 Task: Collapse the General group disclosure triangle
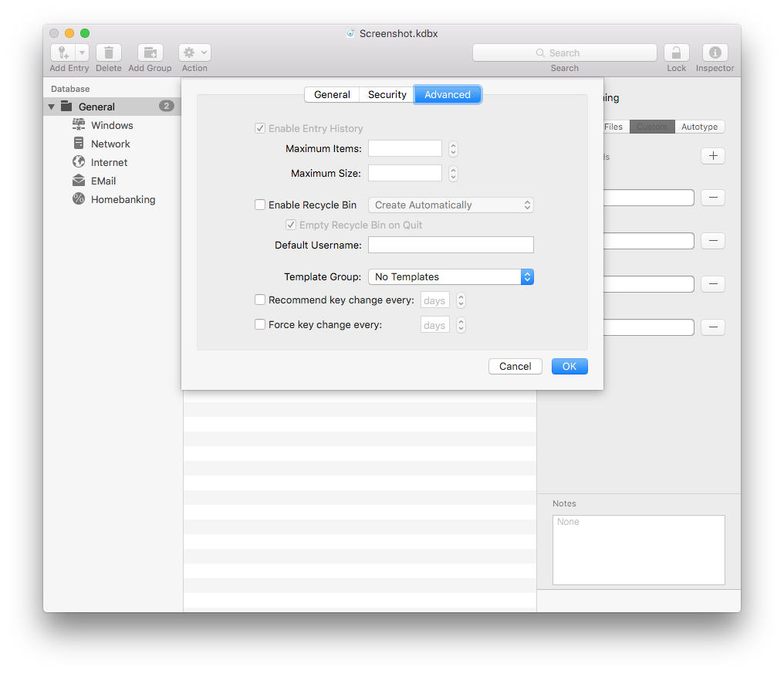coord(52,107)
